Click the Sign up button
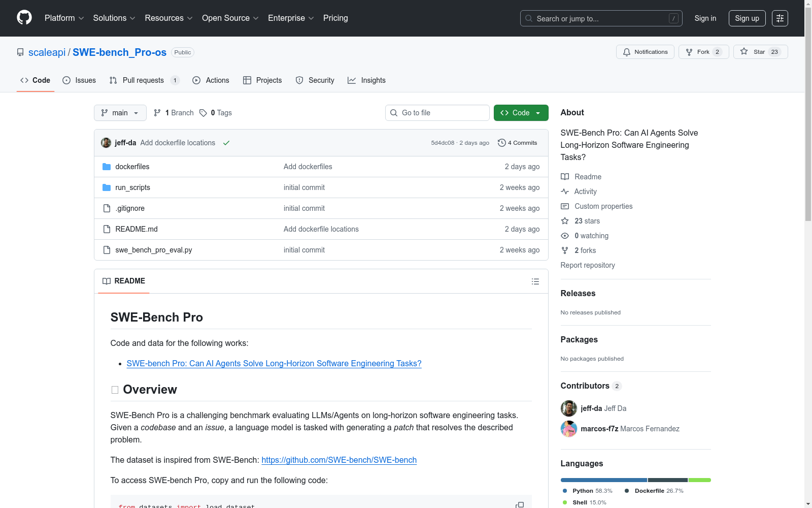 pos(747,18)
